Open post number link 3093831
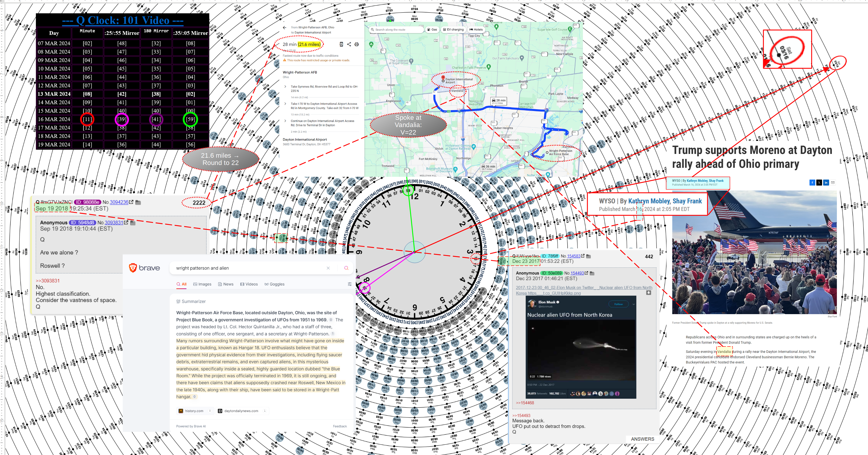 (x=114, y=223)
